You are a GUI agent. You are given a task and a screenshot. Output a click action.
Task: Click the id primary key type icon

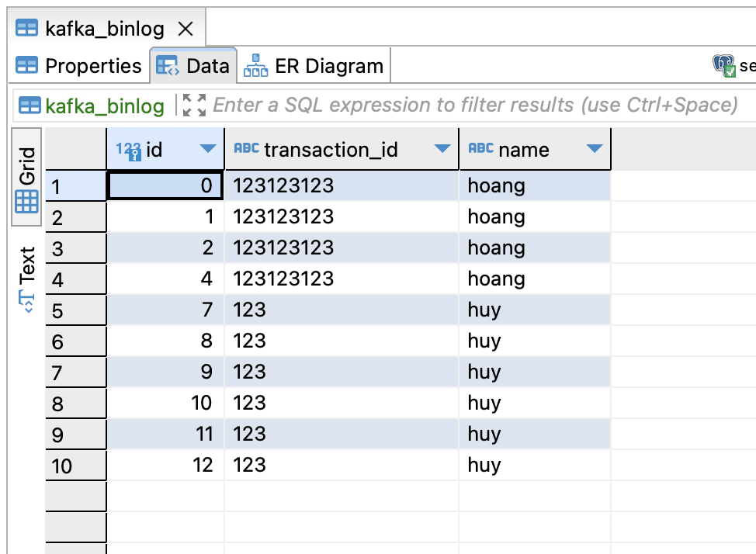tap(129, 151)
